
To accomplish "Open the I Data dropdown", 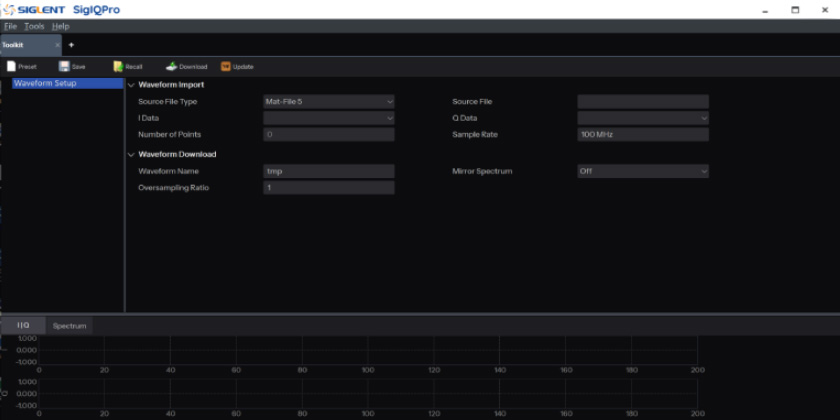I will [x=329, y=118].
